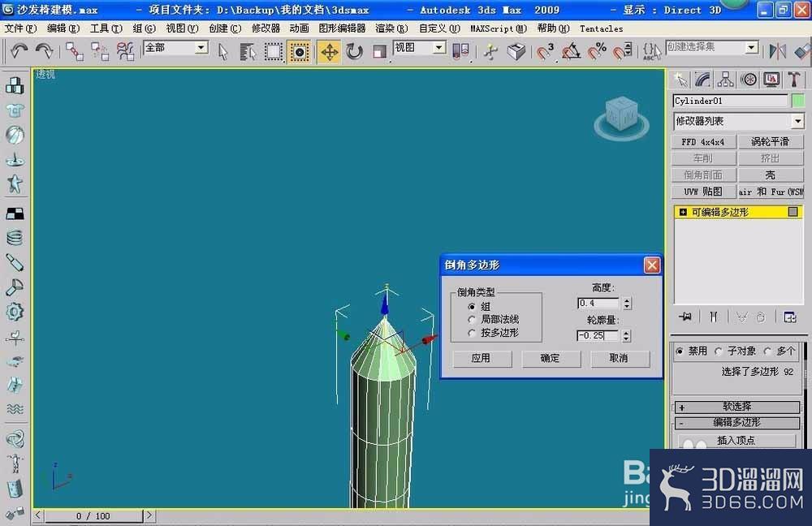Open the Motion command panel tab

pyautogui.click(x=749, y=80)
